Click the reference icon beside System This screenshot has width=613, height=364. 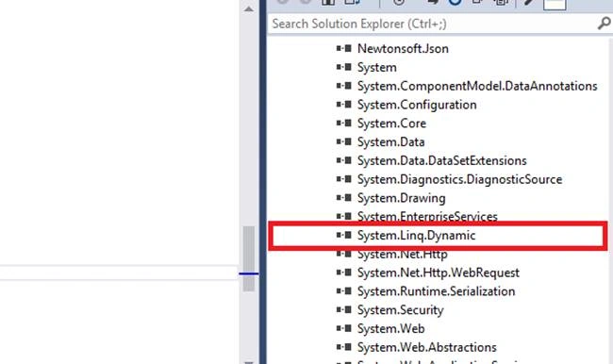tap(343, 67)
